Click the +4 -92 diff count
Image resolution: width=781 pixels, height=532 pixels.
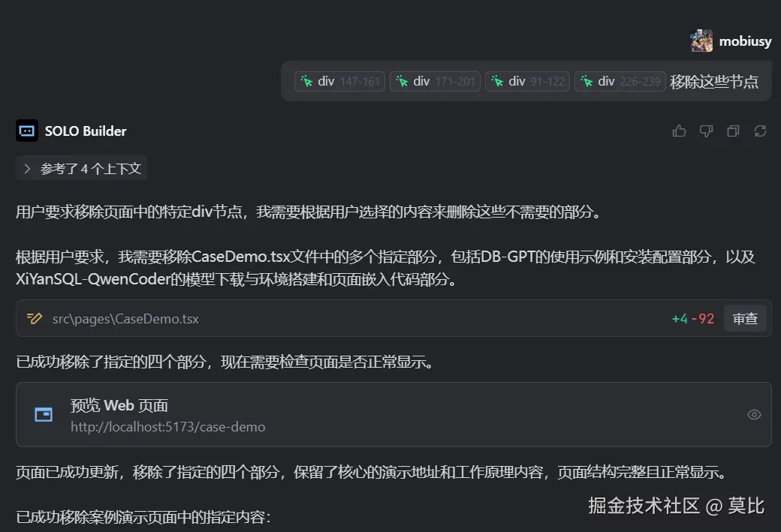tap(693, 318)
